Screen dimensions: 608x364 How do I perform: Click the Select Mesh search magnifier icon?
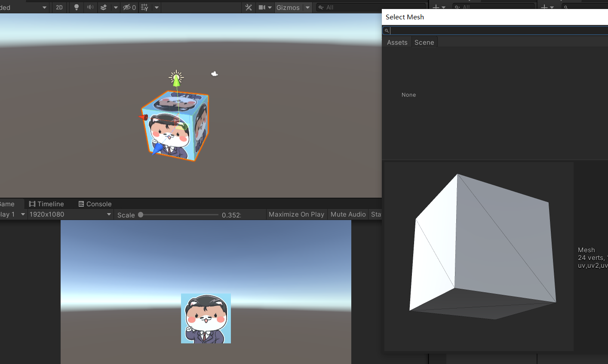tap(387, 31)
